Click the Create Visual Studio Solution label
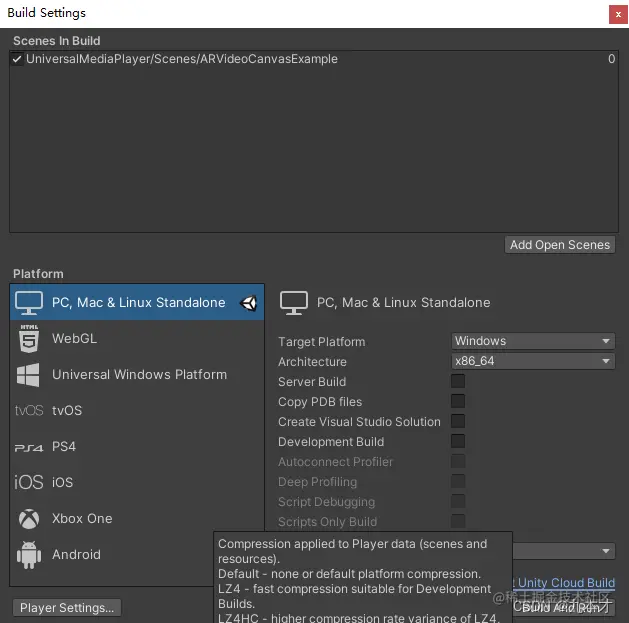The image size is (629, 623). pos(359,422)
